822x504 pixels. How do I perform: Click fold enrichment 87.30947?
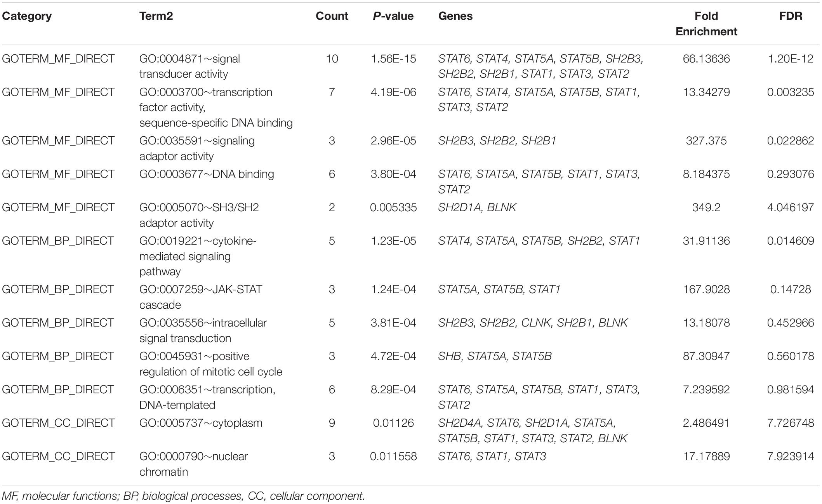(x=706, y=356)
